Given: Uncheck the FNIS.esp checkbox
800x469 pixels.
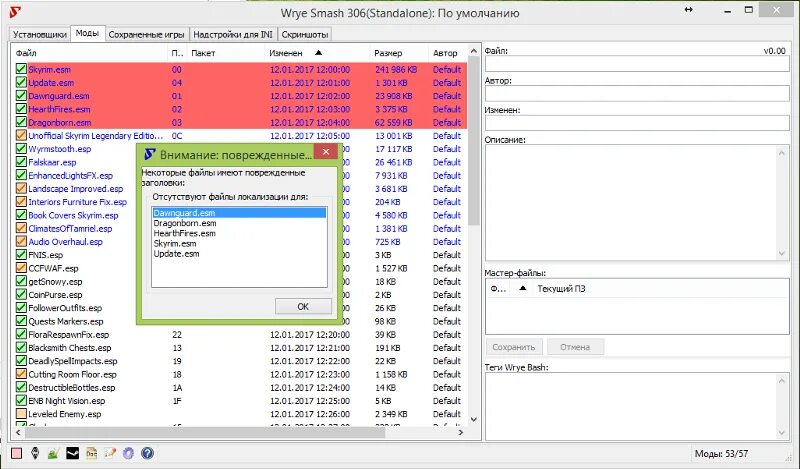Looking at the screenshot, I should coord(21,255).
